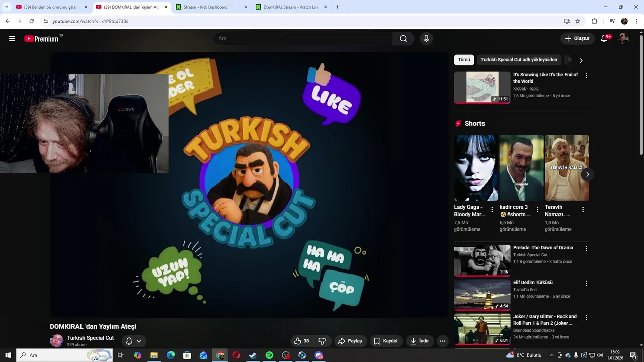Click the browser address bar URL

pos(91,21)
